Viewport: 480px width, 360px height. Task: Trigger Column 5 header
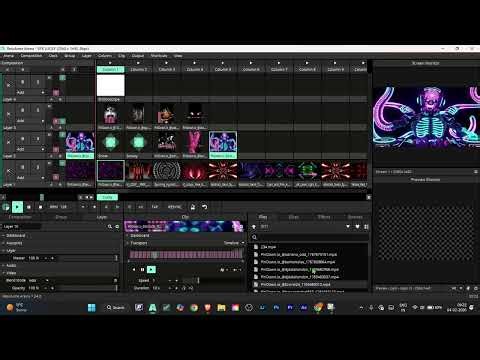coord(223,69)
